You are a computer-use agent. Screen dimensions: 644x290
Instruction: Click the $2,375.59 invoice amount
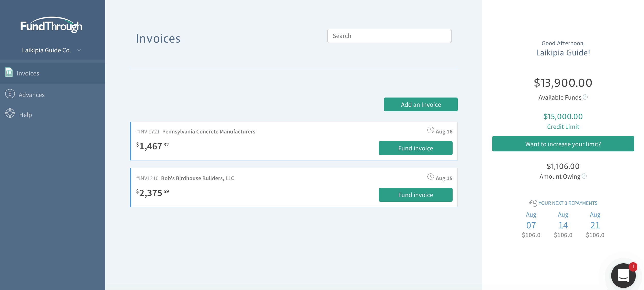pos(152,193)
